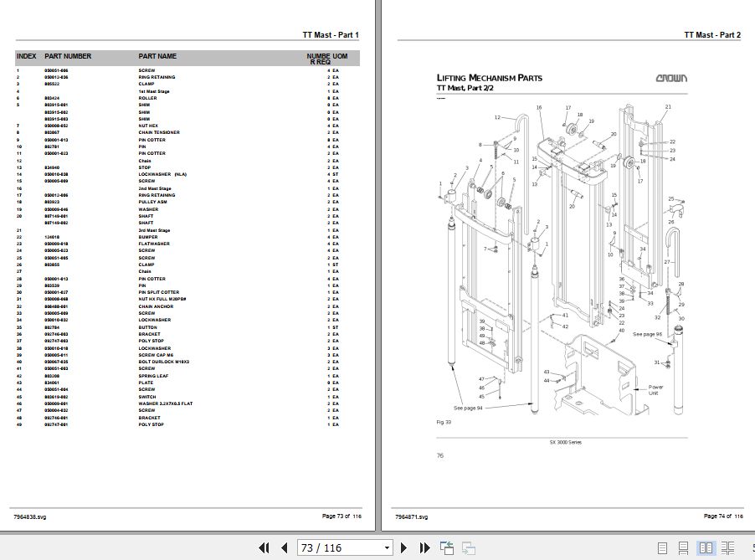Viewport: 755px width, 560px height.
Task: Switch to single page view
Action: (662, 547)
